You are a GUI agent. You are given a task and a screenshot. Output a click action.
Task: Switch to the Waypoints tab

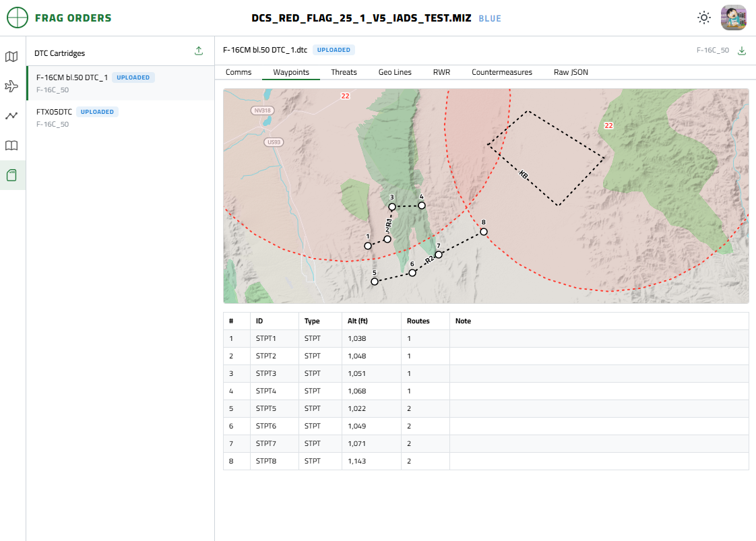(x=291, y=72)
